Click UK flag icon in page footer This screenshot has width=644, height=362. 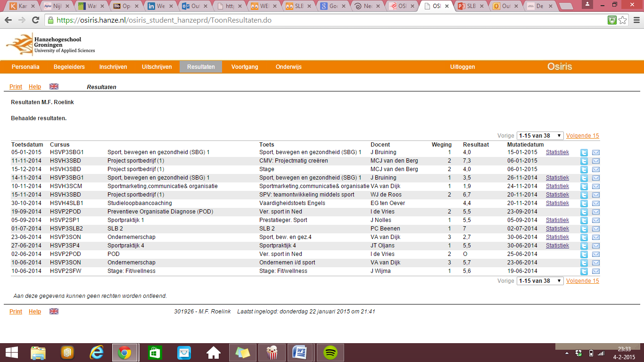click(54, 312)
